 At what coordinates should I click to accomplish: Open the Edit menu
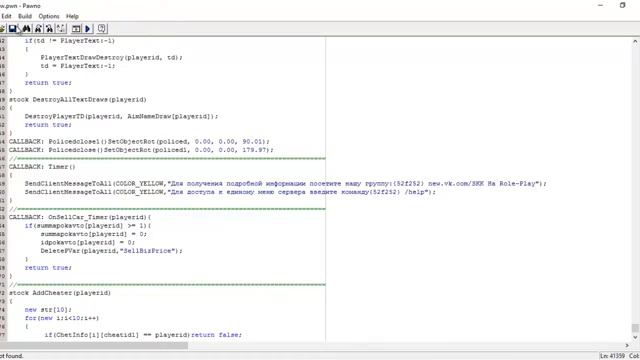pos(7,16)
